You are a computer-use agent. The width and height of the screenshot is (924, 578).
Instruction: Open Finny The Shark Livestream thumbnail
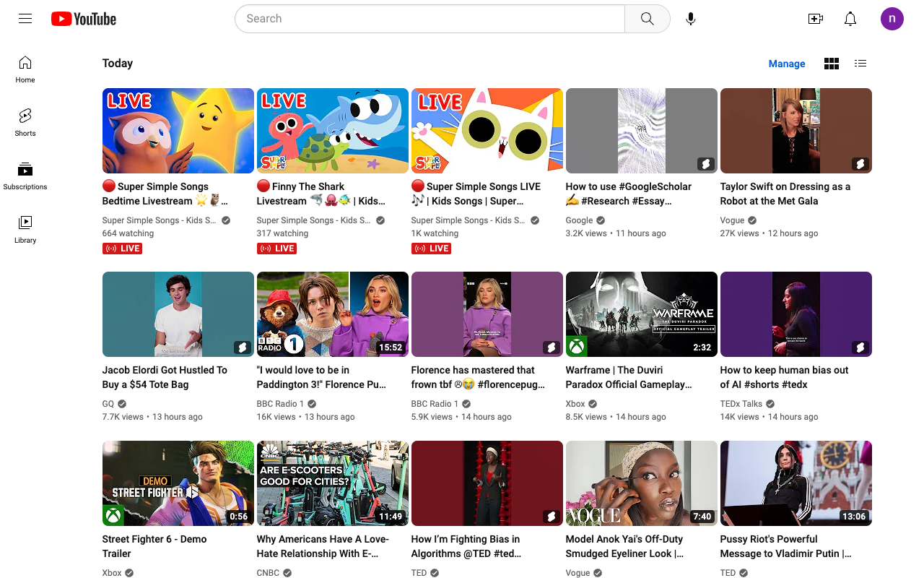point(333,131)
